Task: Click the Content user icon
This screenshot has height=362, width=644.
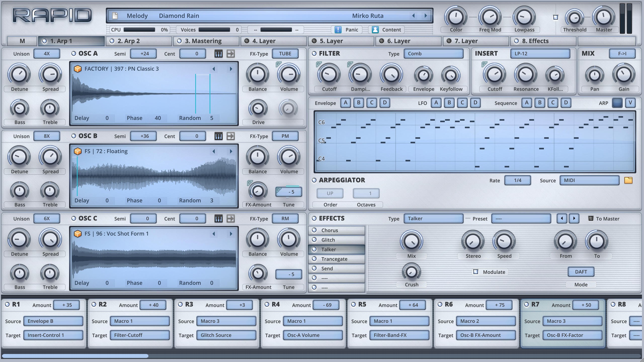Action: point(375,30)
